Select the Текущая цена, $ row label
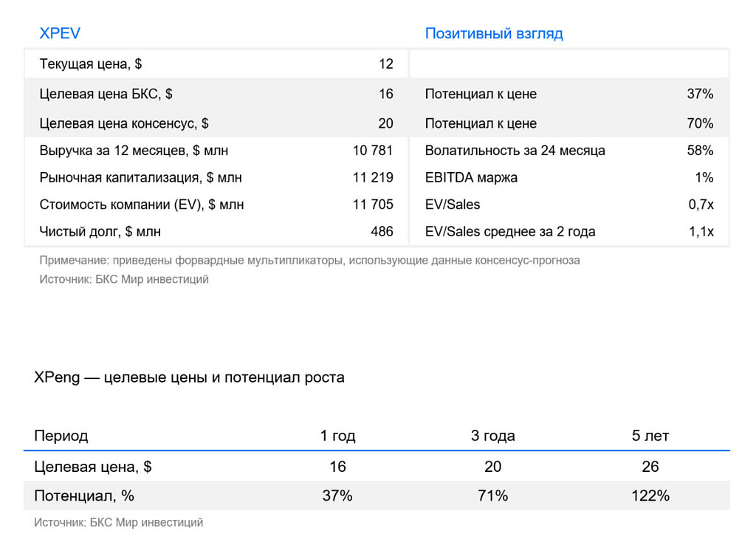Image resolution: width=756 pixels, height=545 pixels. pyautogui.click(x=91, y=64)
